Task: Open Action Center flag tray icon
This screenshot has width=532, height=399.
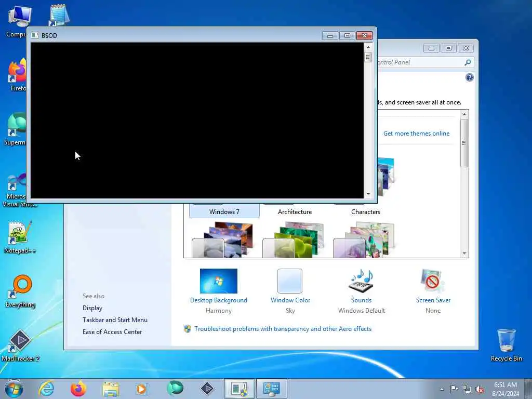Action: pyautogui.click(x=454, y=389)
